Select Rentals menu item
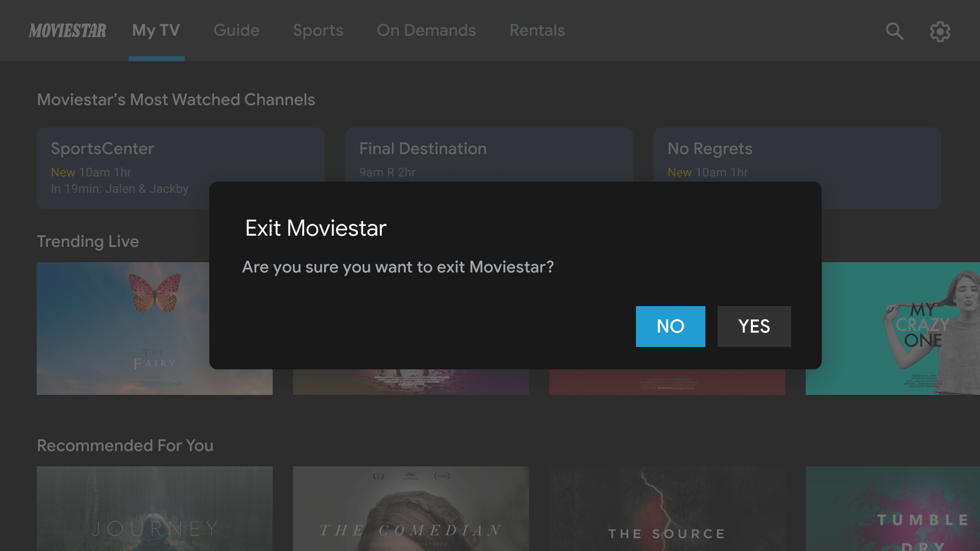Screen dimensions: 980x551 point(536,30)
